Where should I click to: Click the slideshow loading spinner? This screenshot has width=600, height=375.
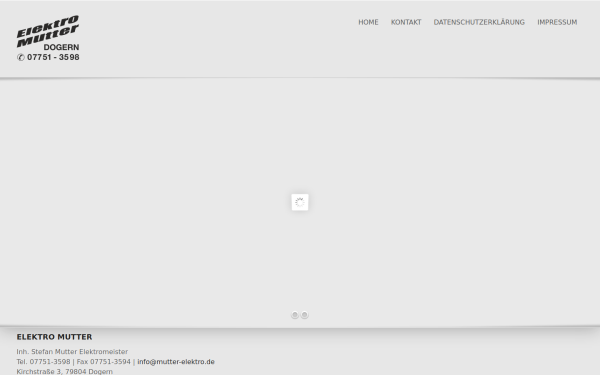(300, 202)
